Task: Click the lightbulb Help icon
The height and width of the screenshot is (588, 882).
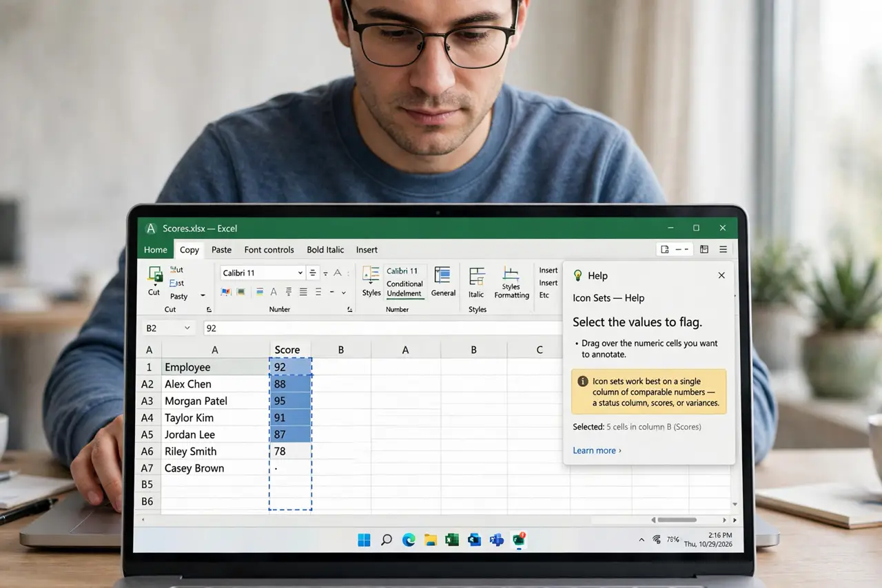Action: point(578,275)
